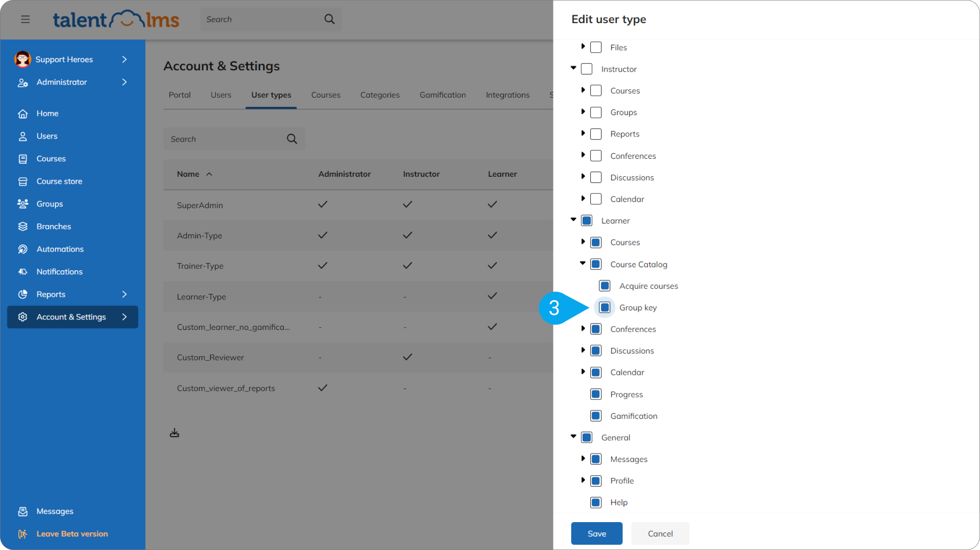This screenshot has width=980, height=550.
Task: Click the top bar search magnifier icon
Action: (x=329, y=19)
